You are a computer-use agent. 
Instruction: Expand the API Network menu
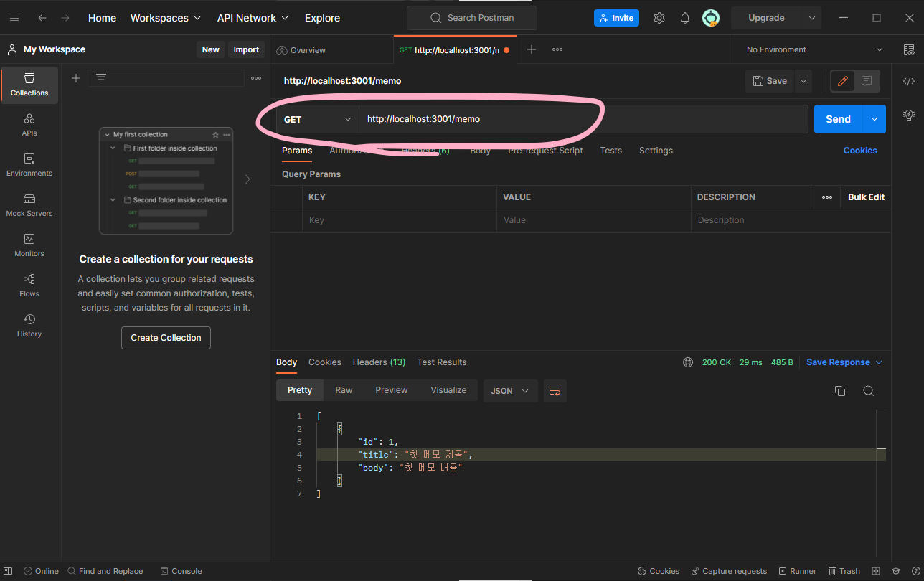253,18
